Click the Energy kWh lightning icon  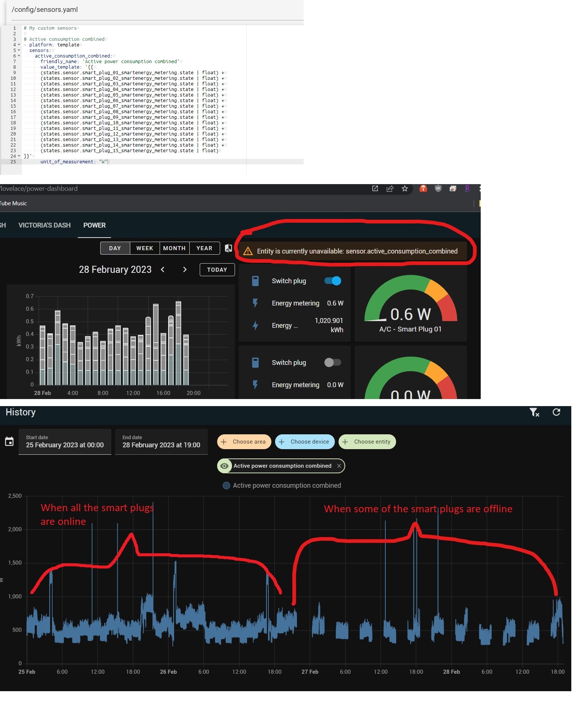click(255, 326)
